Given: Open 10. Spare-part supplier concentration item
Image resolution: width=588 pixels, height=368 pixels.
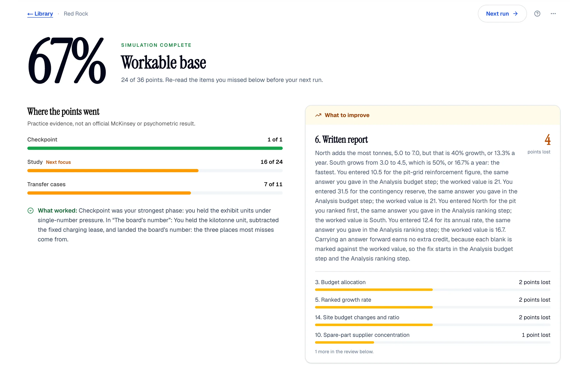Looking at the screenshot, I should tap(433, 337).
